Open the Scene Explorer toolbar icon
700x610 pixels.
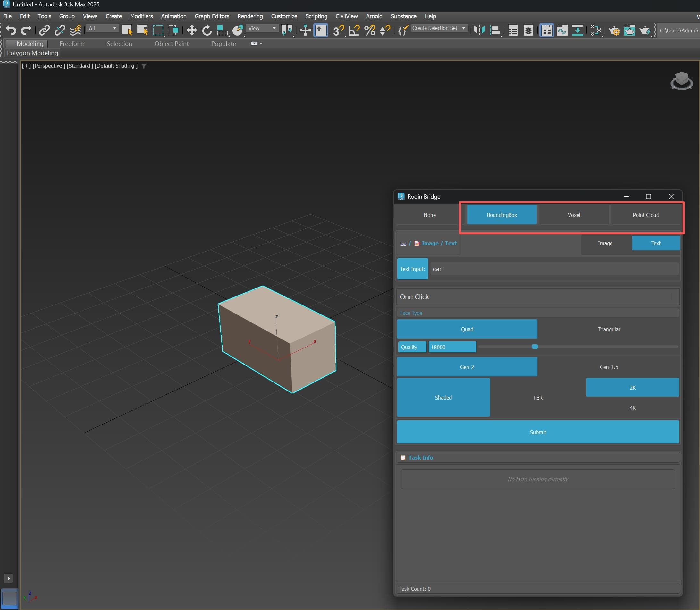point(513,30)
